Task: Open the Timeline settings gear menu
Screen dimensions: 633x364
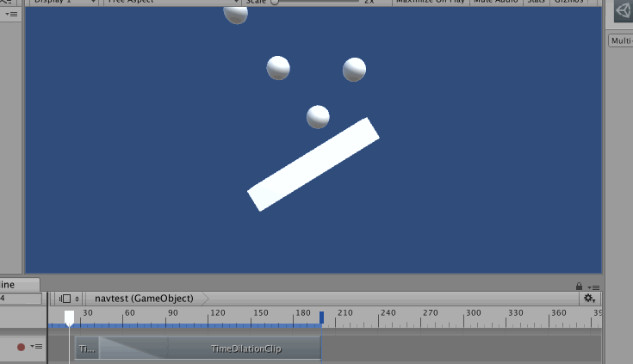Action: [590, 299]
